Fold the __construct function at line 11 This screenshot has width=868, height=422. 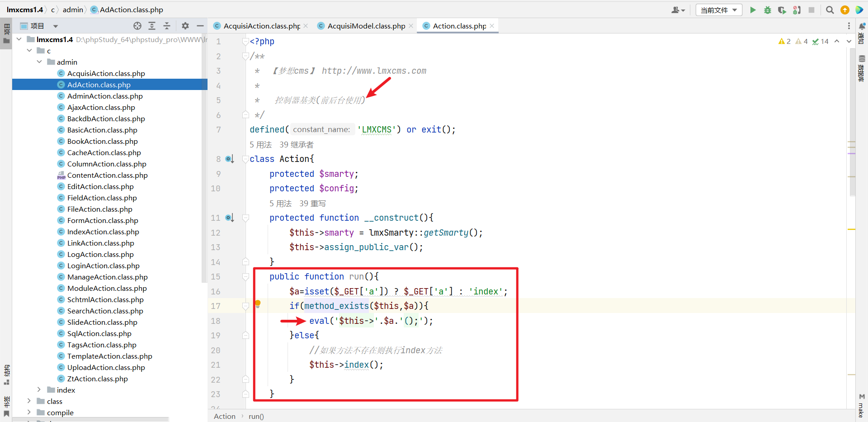click(245, 218)
